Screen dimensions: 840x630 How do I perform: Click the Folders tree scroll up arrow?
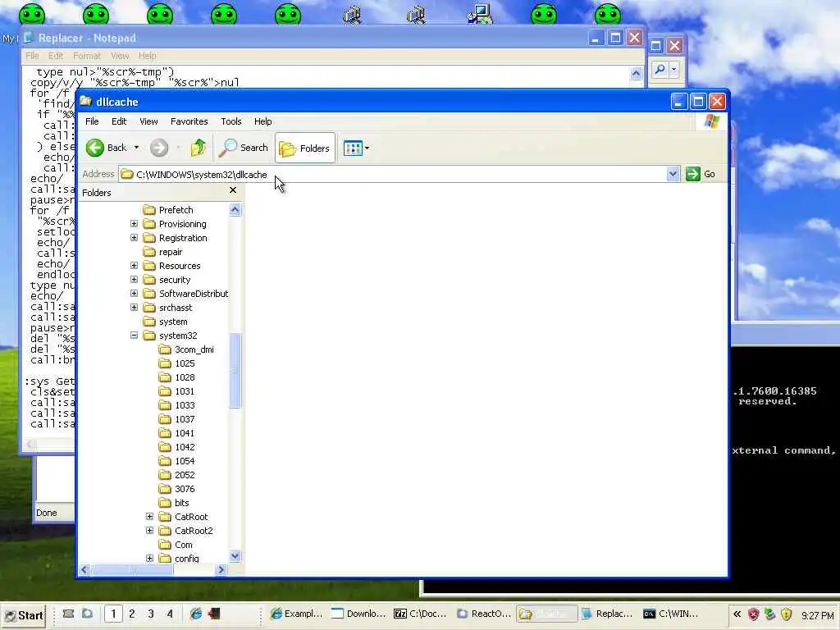[x=235, y=210]
